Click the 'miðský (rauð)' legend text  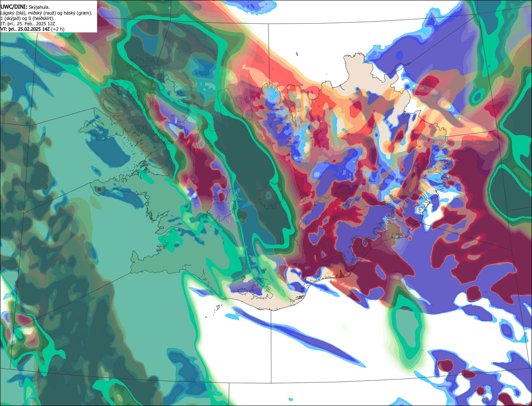pyautogui.click(x=42, y=13)
